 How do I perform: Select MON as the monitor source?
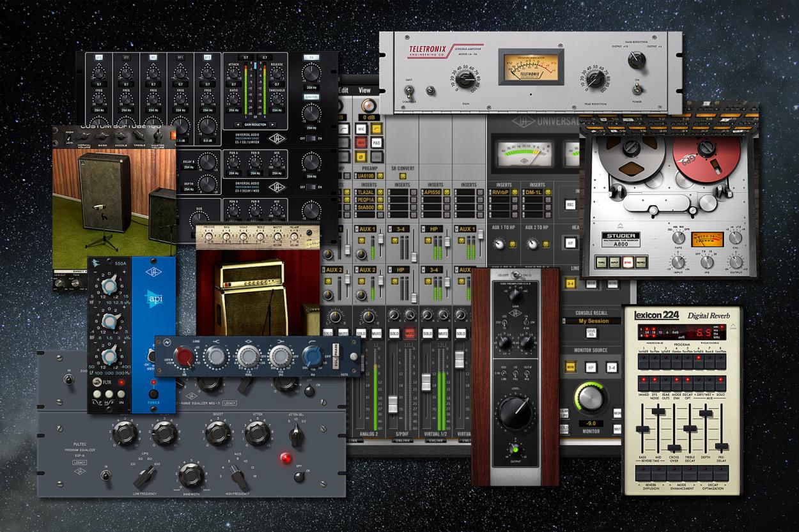click(570, 367)
